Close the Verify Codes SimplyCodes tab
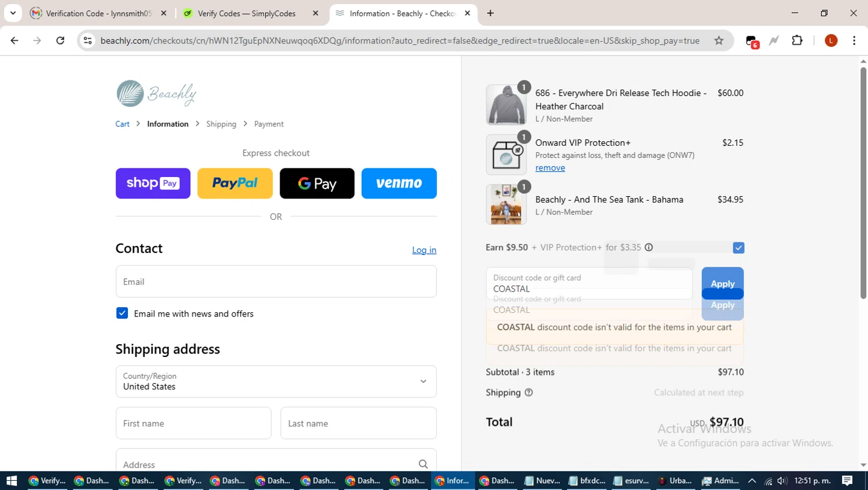The height and width of the screenshot is (490, 868). point(315,13)
